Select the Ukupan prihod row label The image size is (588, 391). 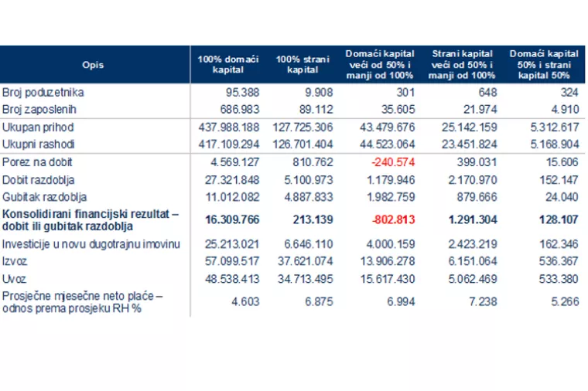click(38, 127)
